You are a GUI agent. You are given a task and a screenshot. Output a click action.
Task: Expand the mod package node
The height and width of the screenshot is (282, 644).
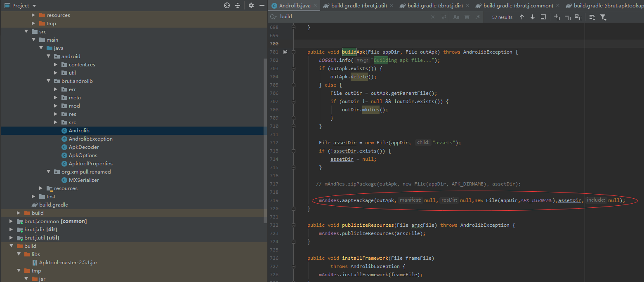point(56,106)
